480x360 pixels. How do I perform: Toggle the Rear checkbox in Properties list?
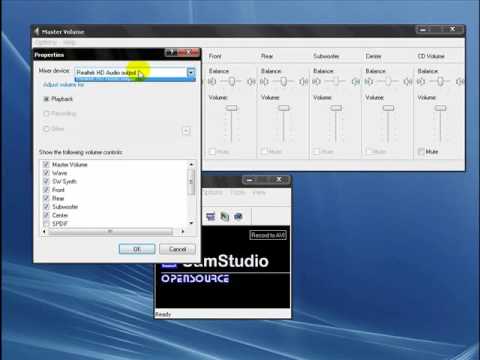46,198
